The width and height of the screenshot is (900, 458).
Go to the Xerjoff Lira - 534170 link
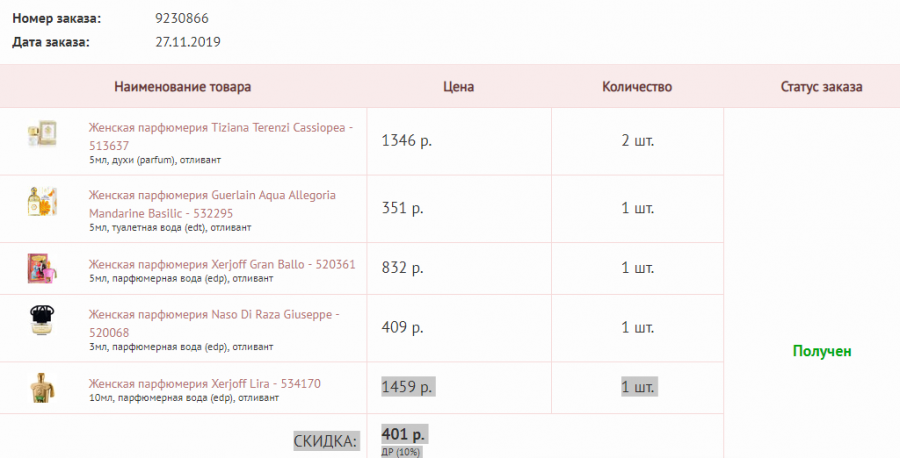[204, 384]
